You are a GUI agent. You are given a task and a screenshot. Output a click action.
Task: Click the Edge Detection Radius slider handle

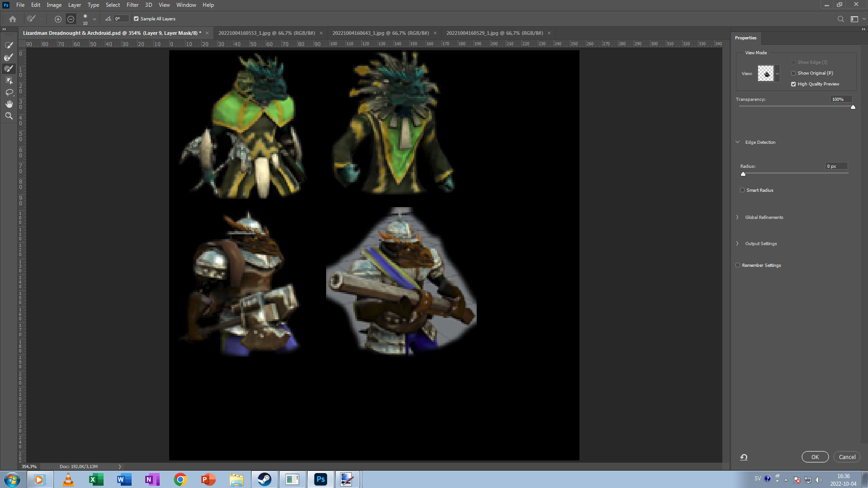[x=743, y=174]
